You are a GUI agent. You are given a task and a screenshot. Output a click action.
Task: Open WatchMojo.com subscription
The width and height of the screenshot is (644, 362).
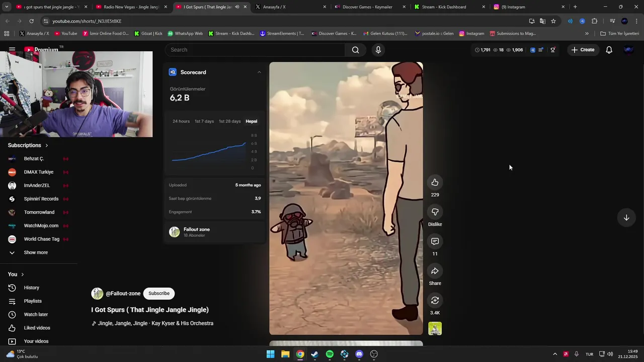[x=38, y=226]
